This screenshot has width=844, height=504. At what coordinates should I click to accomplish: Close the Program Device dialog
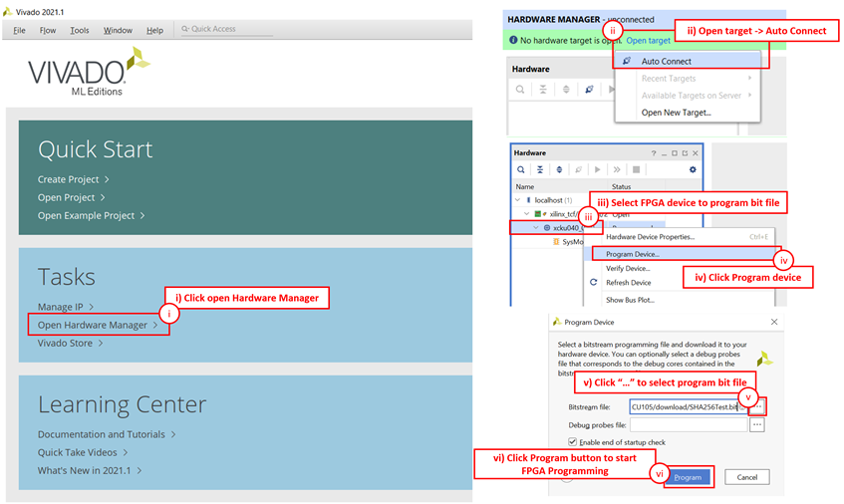[x=774, y=322]
